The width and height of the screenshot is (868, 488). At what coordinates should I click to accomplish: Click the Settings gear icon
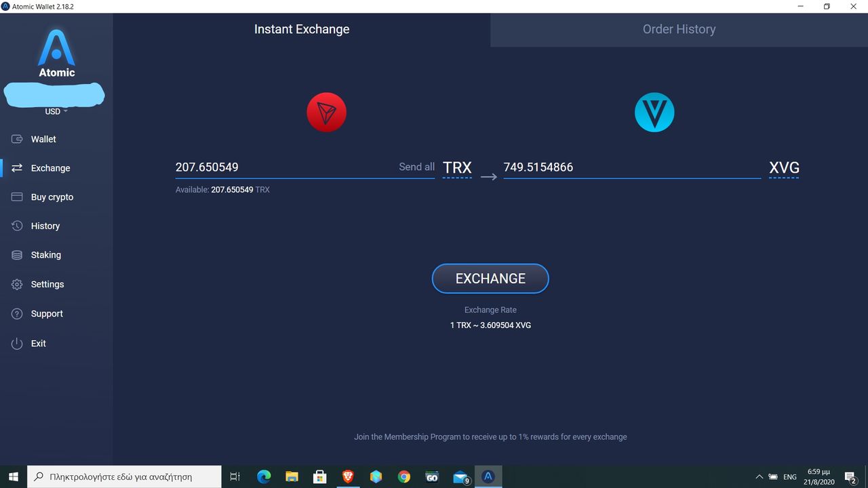pyautogui.click(x=18, y=285)
